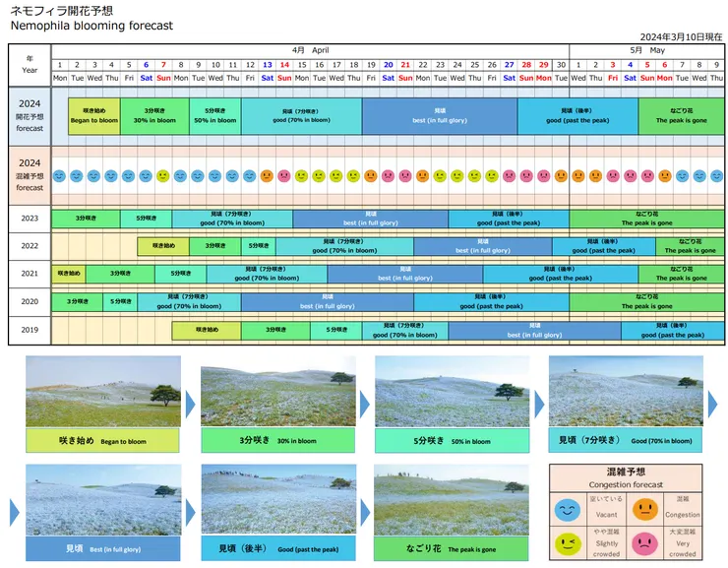This screenshot has height=568, width=728.
Task: Open the '50% in bloom' photo
Action: click(x=453, y=391)
